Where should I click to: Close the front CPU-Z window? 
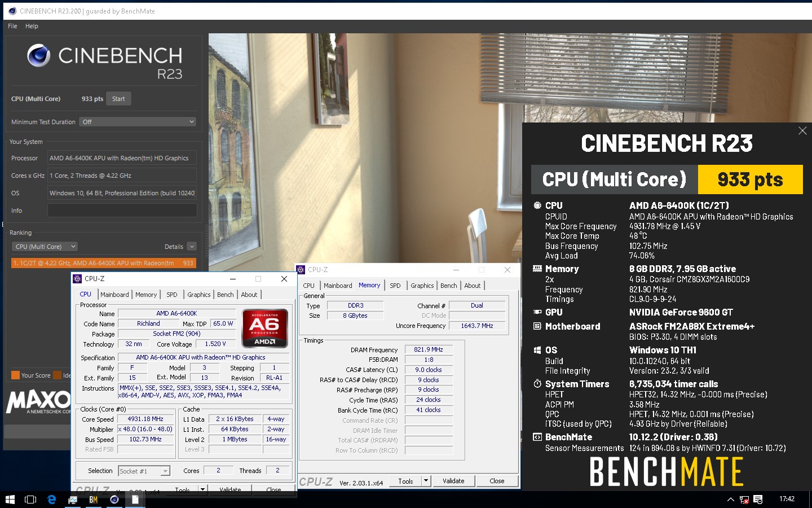284,279
